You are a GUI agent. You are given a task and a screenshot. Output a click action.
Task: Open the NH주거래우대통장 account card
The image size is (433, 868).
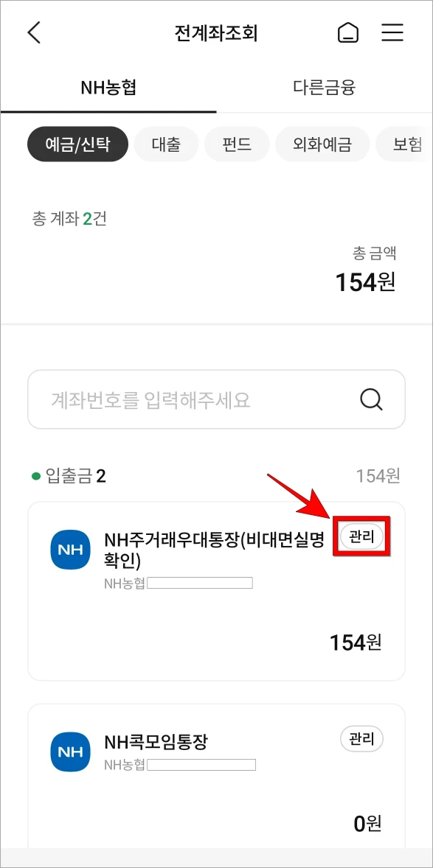[x=216, y=589]
